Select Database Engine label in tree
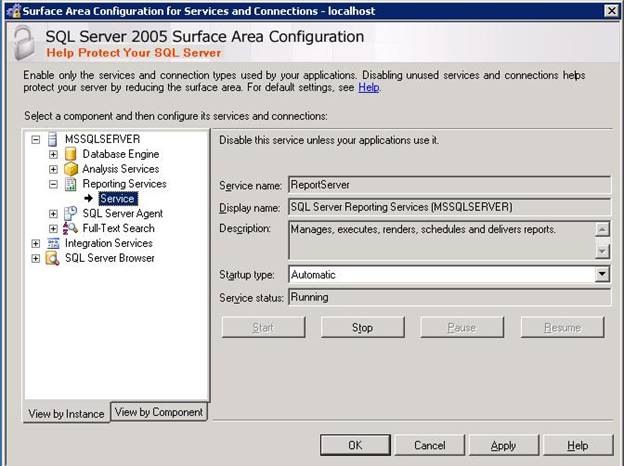Screen dimensions: 624x466 click(121, 154)
